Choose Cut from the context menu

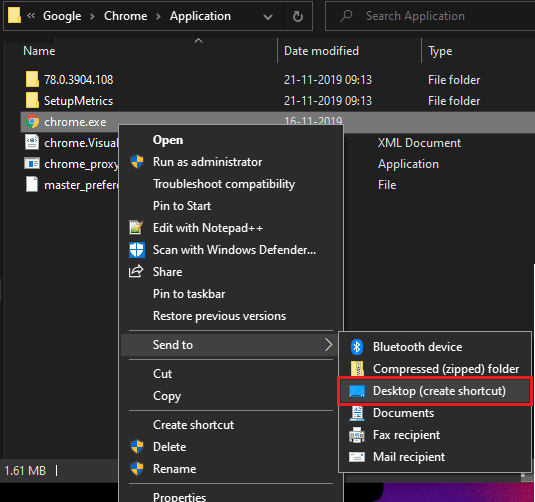coord(162,374)
